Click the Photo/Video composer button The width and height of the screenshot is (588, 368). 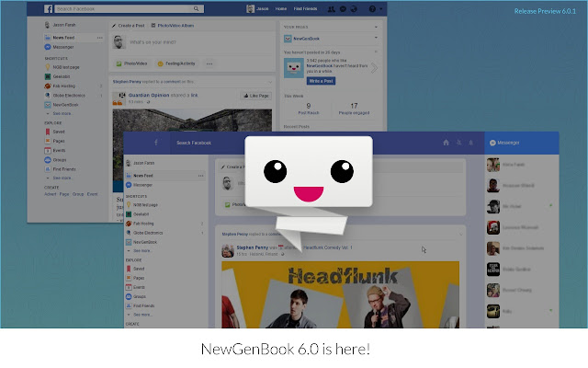(131, 63)
